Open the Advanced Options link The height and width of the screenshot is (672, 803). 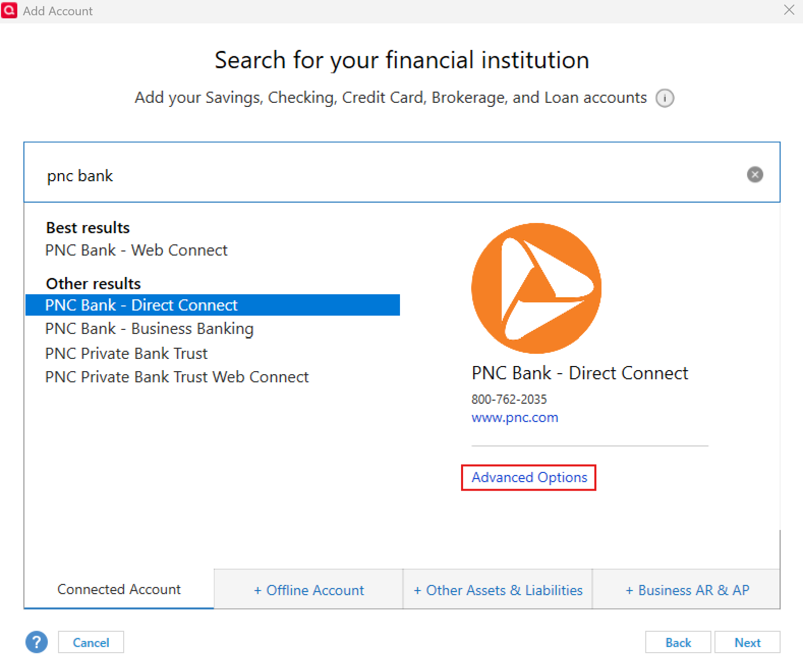coord(529,478)
